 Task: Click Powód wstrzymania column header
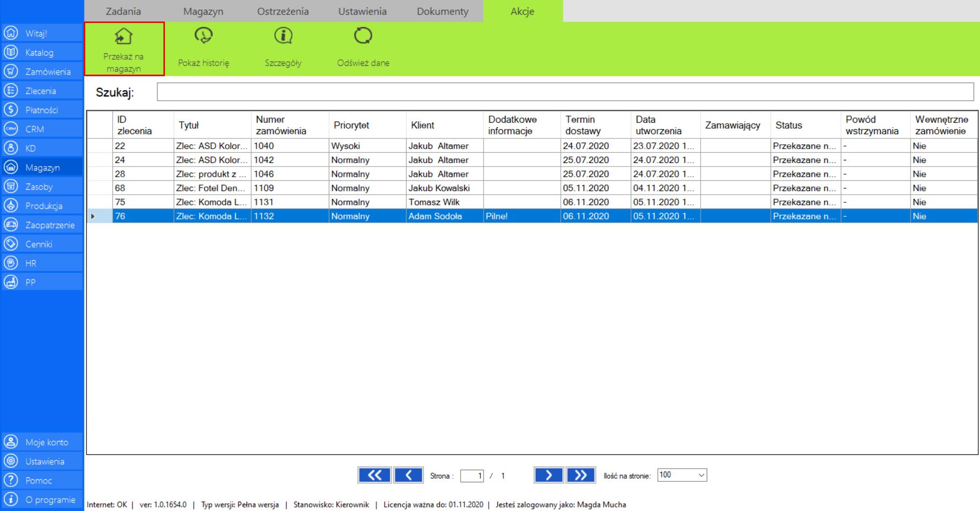point(875,125)
